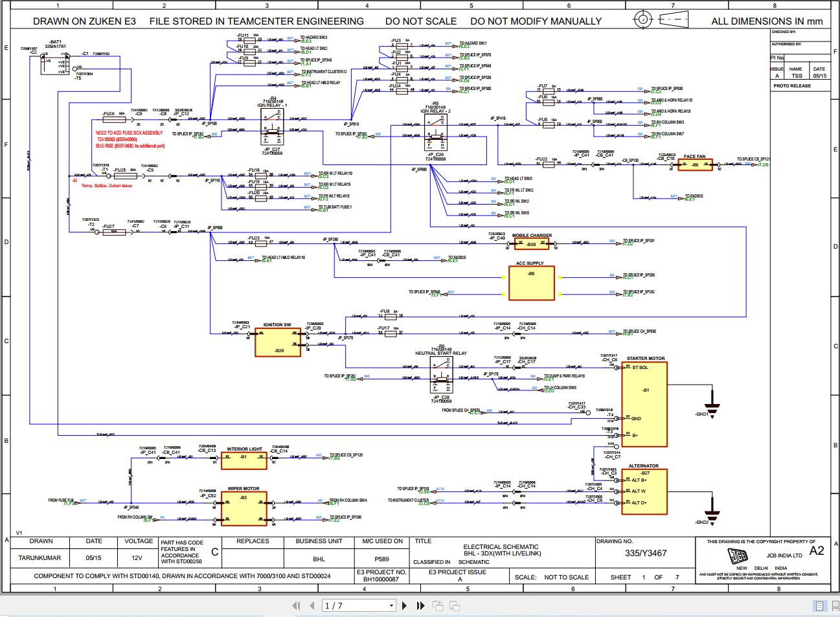
Task: Select the ALTERNATOR component block
Action: click(644, 491)
